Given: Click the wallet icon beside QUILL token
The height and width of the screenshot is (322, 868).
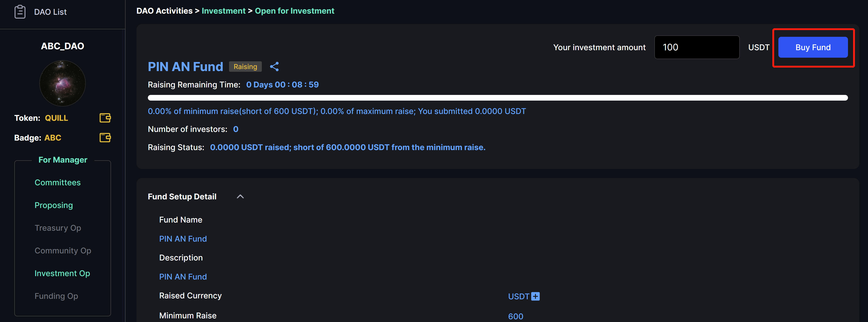Looking at the screenshot, I should pyautogui.click(x=105, y=118).
